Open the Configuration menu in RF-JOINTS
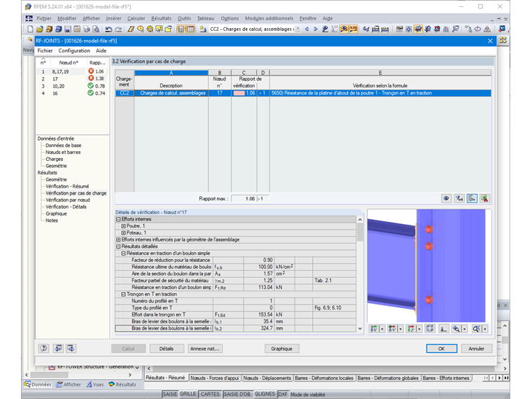Image resolution: width=532 pixels, height=399 pixels. click(74, 50)
